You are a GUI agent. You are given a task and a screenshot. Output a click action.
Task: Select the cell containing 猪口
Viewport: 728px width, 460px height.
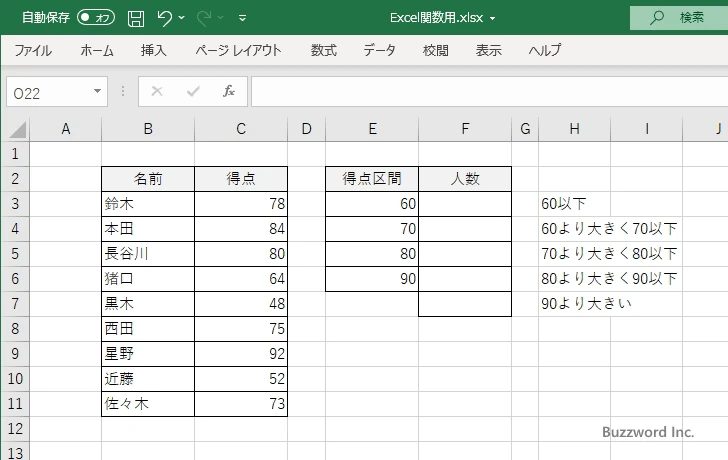[148, 279]
